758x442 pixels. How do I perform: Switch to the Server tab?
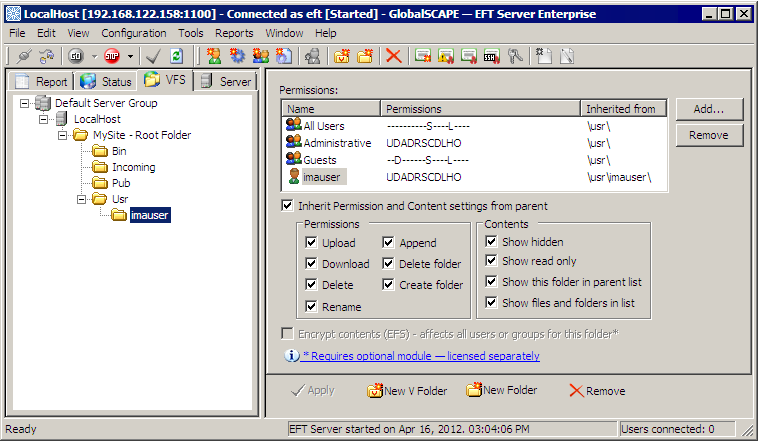pyautogui.click(x=226, y=81)
